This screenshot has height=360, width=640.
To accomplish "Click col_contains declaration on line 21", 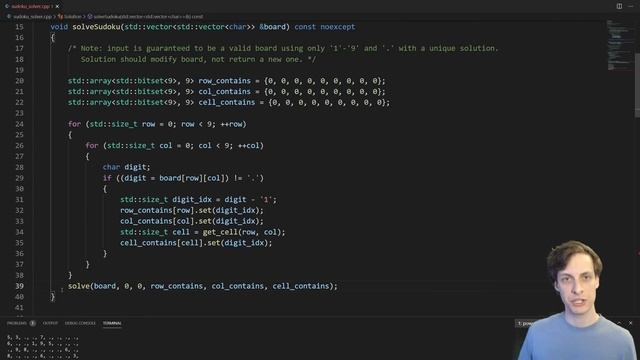I will pos(224,91).
